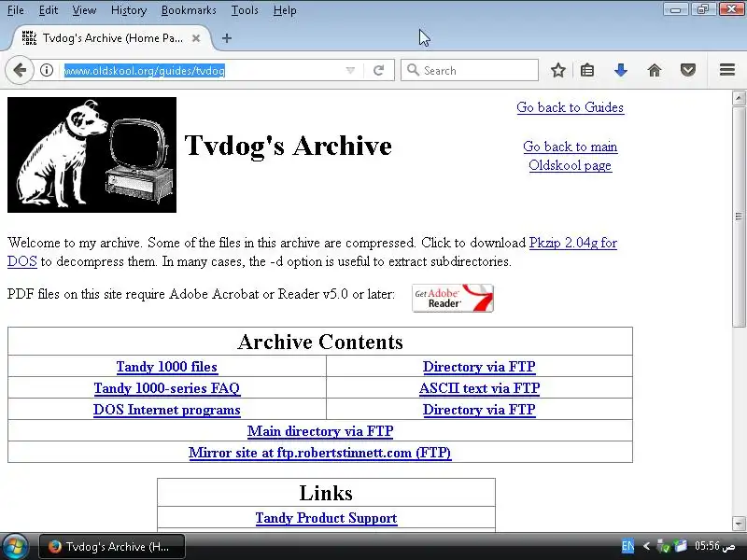Screen dimensions: 747x560
Task: Open Directory via FTP beside Tandy 1000 files
Action: tap(479, 367)
